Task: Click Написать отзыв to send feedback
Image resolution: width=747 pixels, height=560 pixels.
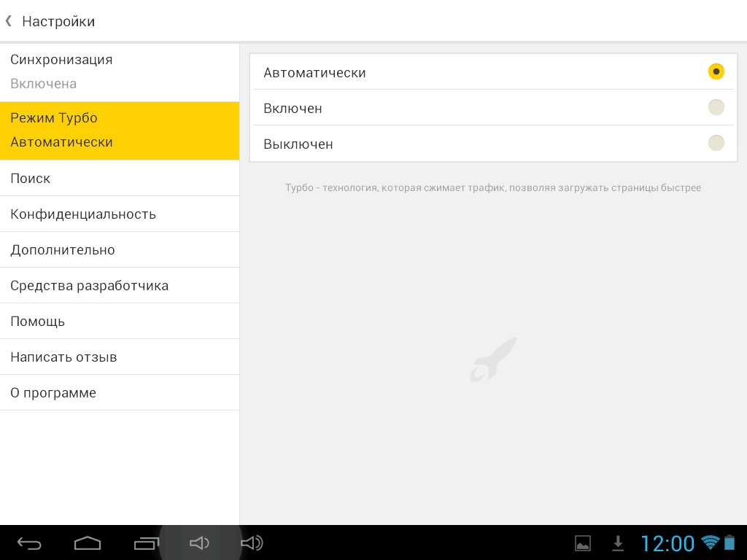Action: pos(120,357)
